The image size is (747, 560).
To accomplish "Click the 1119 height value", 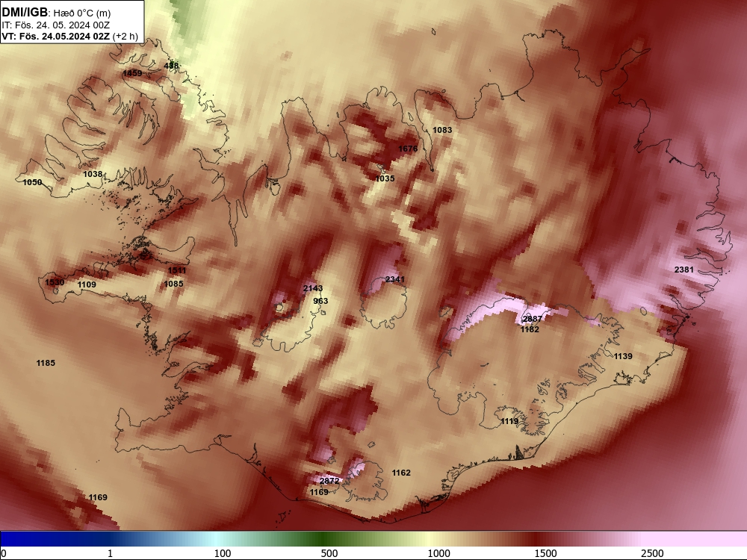I will (x=509, y=421).
